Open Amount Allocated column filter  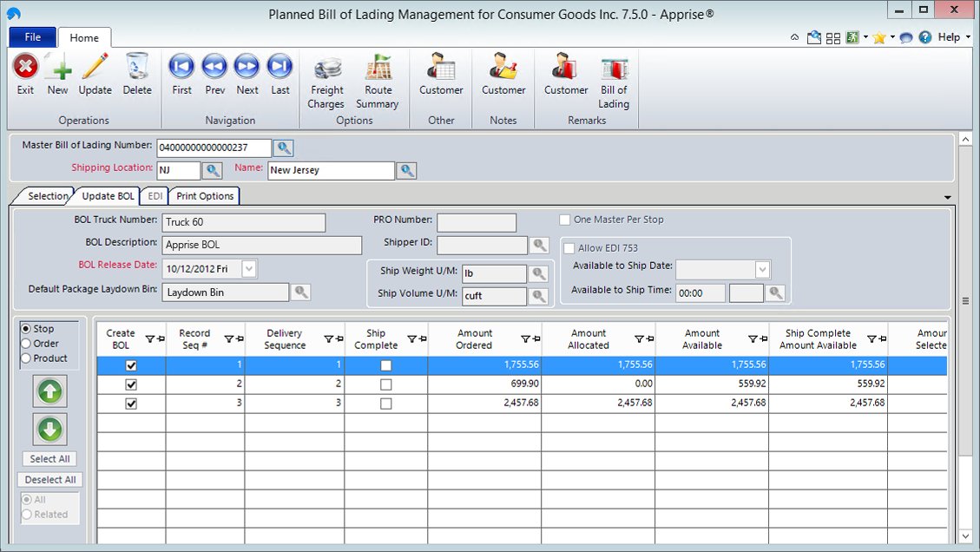(640, 338)
